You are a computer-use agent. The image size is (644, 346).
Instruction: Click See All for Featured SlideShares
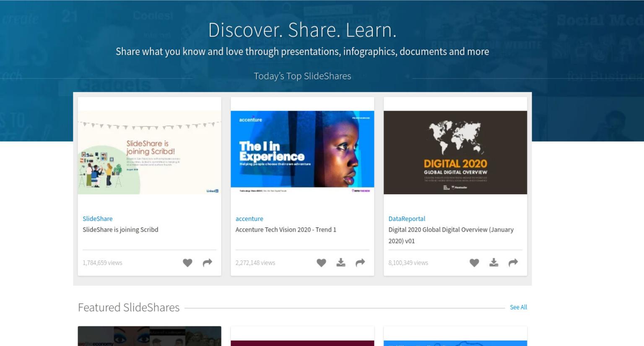tap(518, 307)
